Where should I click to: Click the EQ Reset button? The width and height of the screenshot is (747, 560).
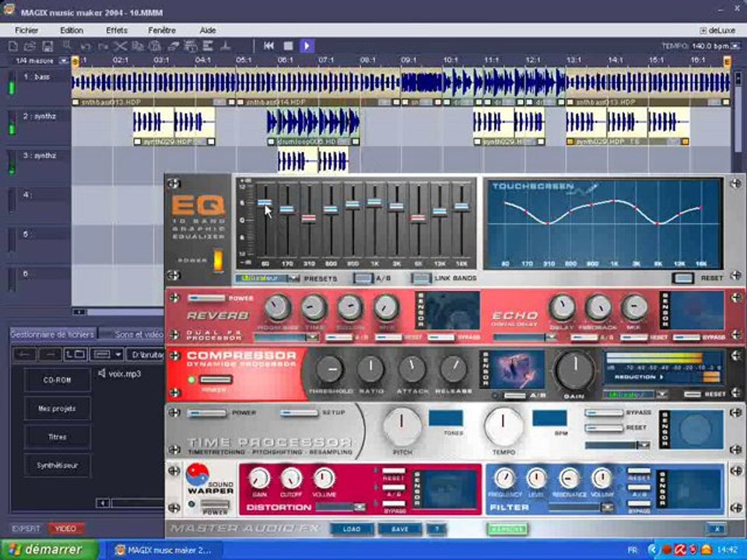[x=683, y=278]
